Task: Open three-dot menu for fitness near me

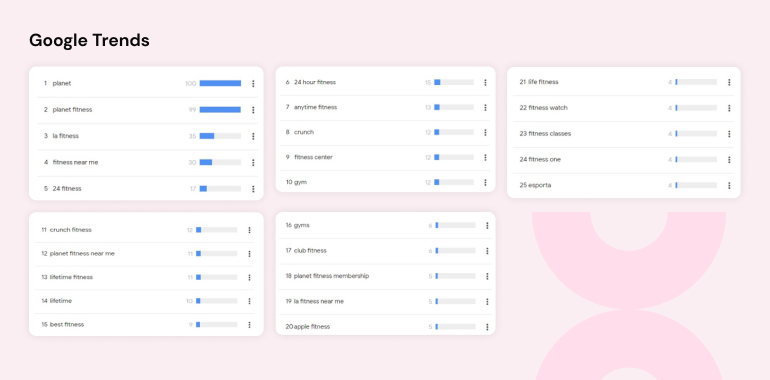Action: coord(253,163)
